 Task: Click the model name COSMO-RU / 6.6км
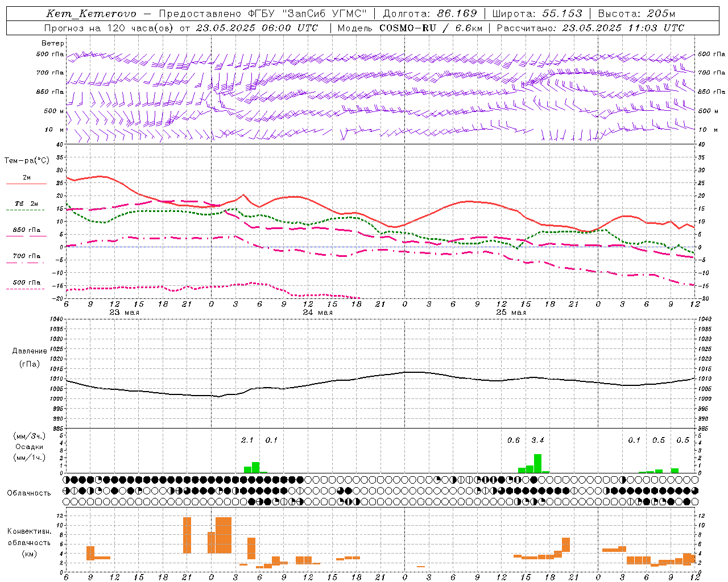point(431,28)
